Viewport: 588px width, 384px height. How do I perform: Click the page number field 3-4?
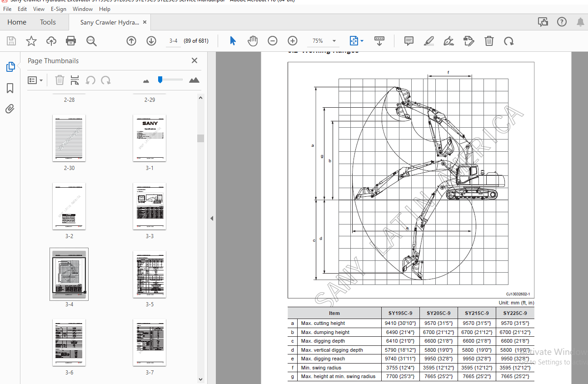(173, 41)
